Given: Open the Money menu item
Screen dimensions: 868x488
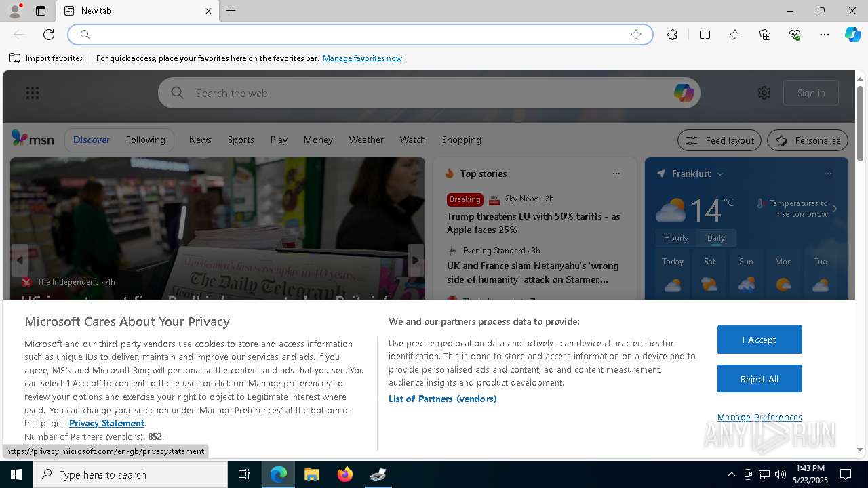Looking at the screenshot, I should [318, 140].
